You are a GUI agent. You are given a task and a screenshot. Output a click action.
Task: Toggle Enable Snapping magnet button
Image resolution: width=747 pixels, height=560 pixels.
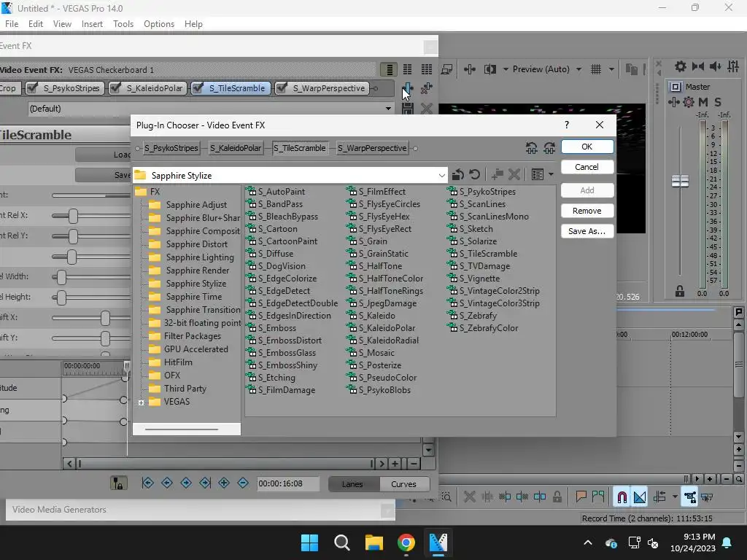pyautogui.click(x=622, y=497)
